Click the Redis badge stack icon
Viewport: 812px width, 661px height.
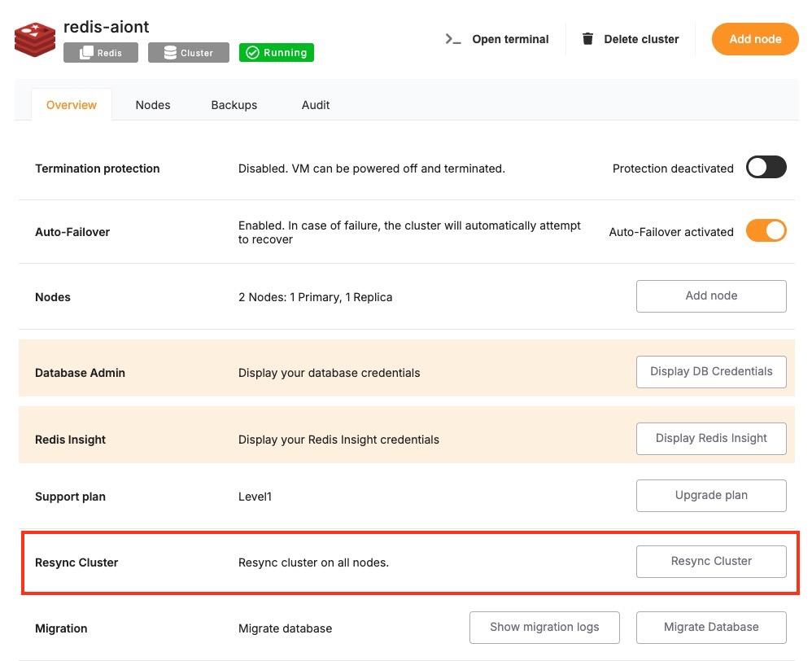[x=86, y=53]
